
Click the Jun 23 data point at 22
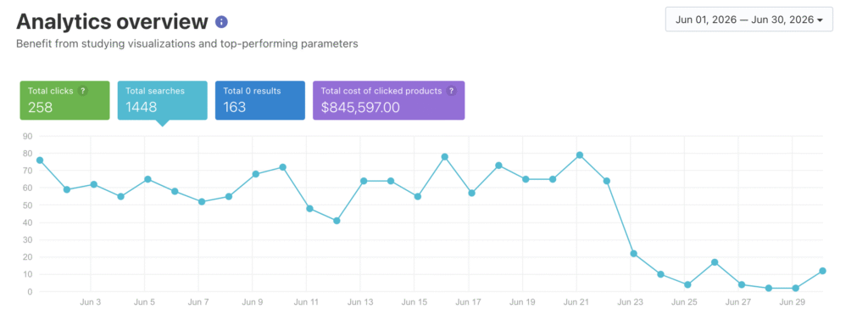[x=634, y=253]
